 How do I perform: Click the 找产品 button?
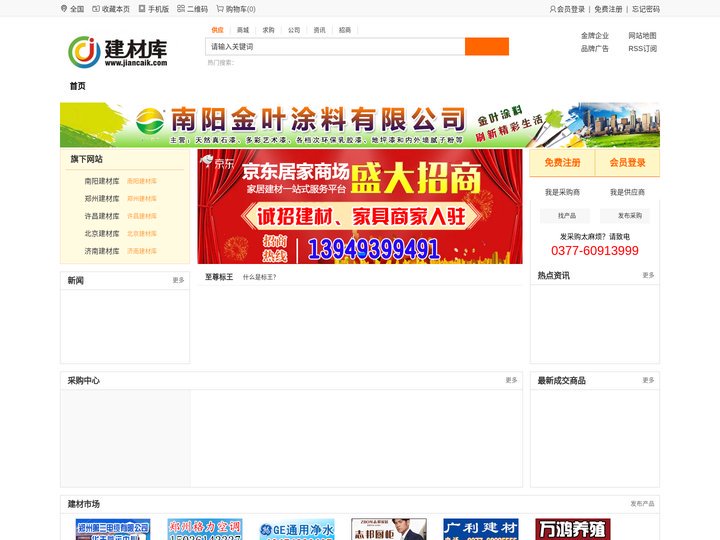tap(567, 216)
